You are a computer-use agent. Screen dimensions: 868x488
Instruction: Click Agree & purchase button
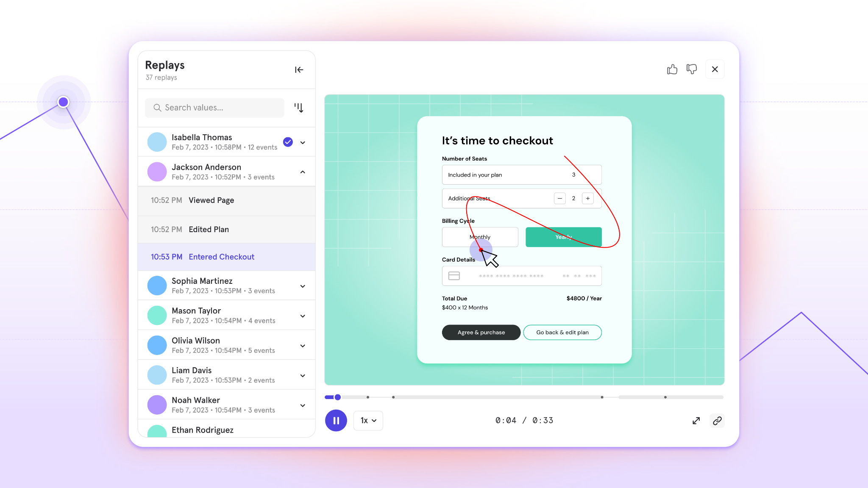pos(481,332)
